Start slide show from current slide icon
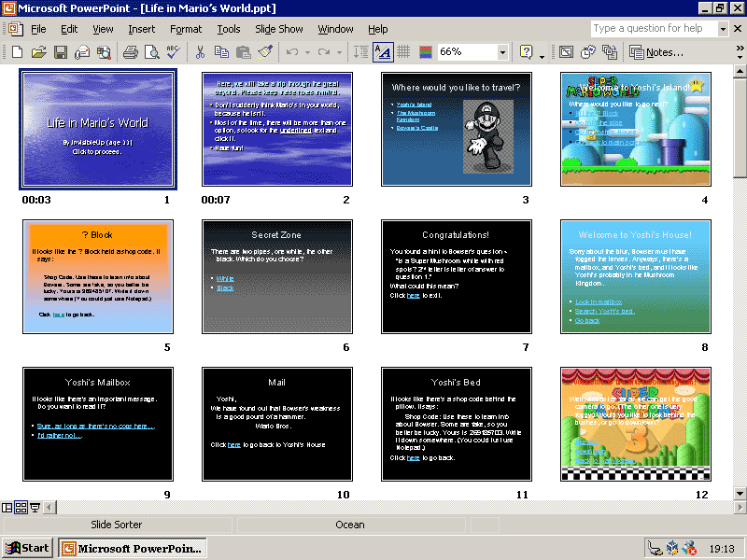The image size is (747, 560). (x=35, y=507)
